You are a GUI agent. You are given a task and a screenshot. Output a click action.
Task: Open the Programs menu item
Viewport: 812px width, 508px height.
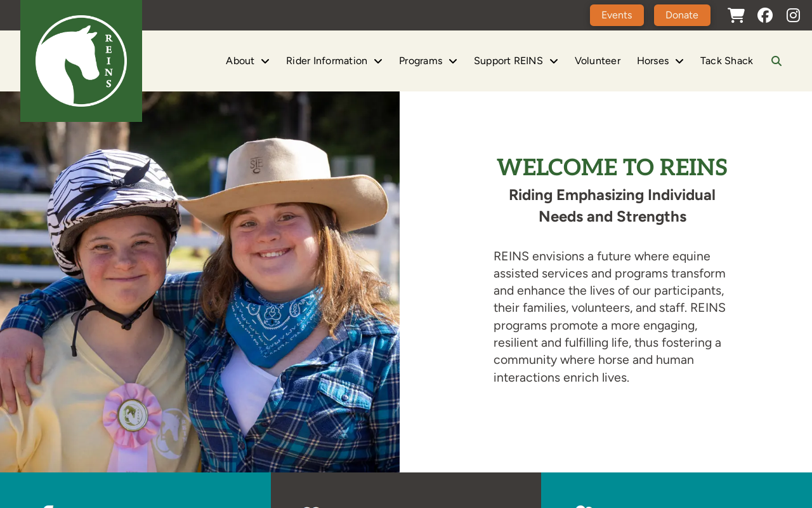(x=421, y=61)
